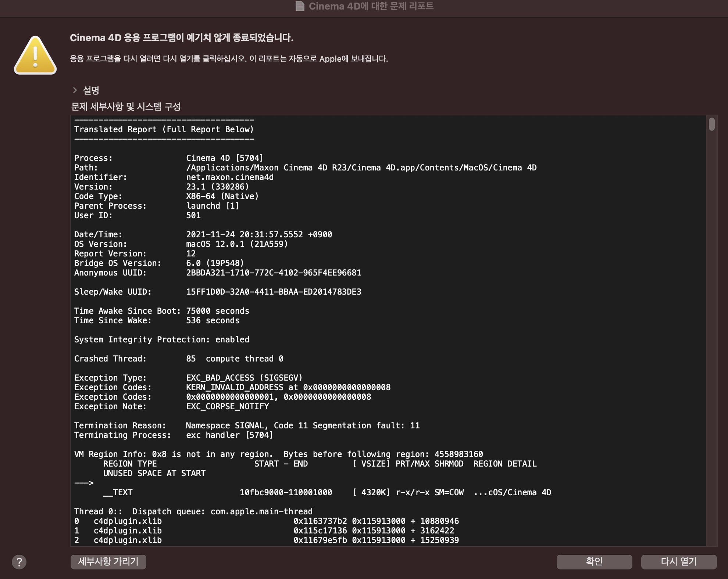Click the report scrollbar thumb
728x579 pixels.
click(712, 124)
